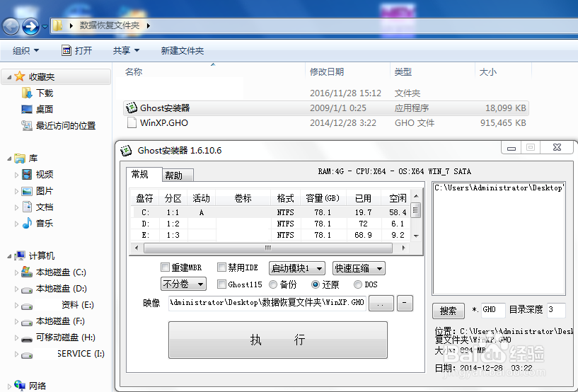Select the E: partition row
Image resolution: width=578 pixels, height=392 pixels.
pos(270,235)
